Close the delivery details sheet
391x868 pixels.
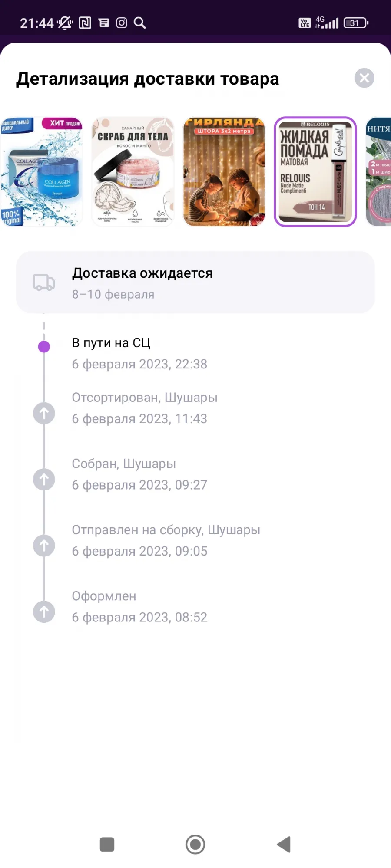[364, 78]
